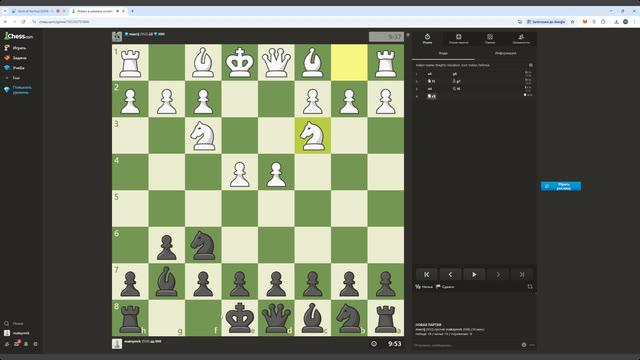Open the emoji reaction icon near bottom clock

[x=374, y=344]
